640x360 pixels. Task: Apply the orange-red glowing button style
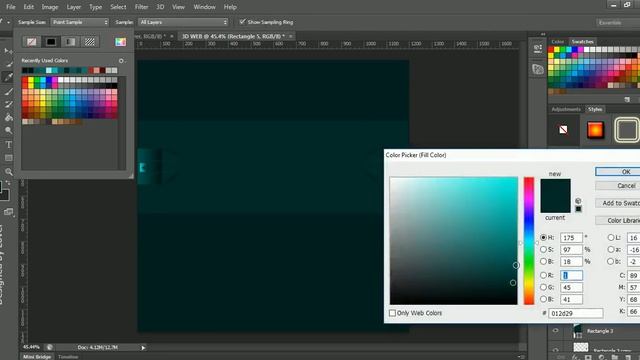coord(595,130)
